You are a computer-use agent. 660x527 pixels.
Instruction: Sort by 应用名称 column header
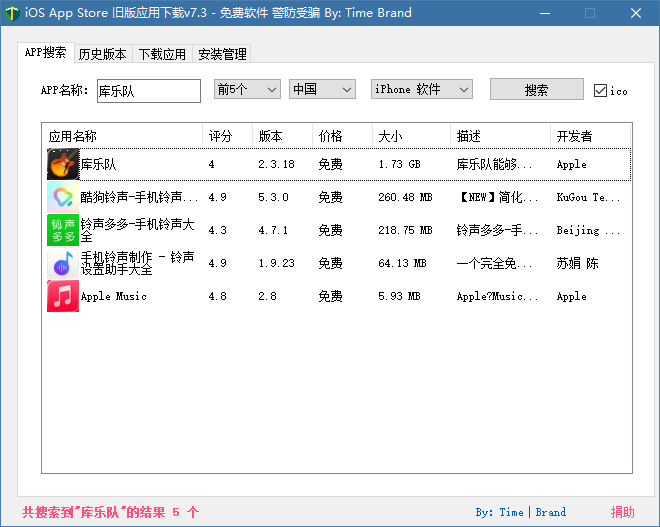point(122,136)
